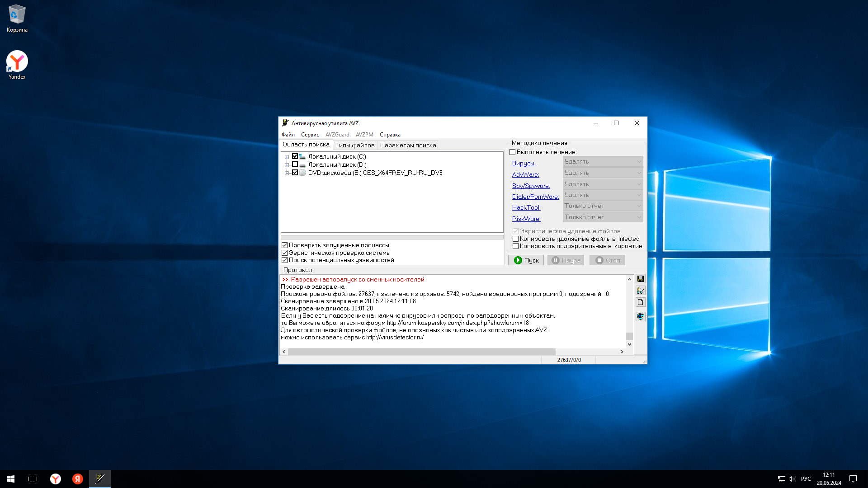Expand the Локальный диск (C:) tree node
The width and height of the screenshot is (868, 488).
point(287,157)
